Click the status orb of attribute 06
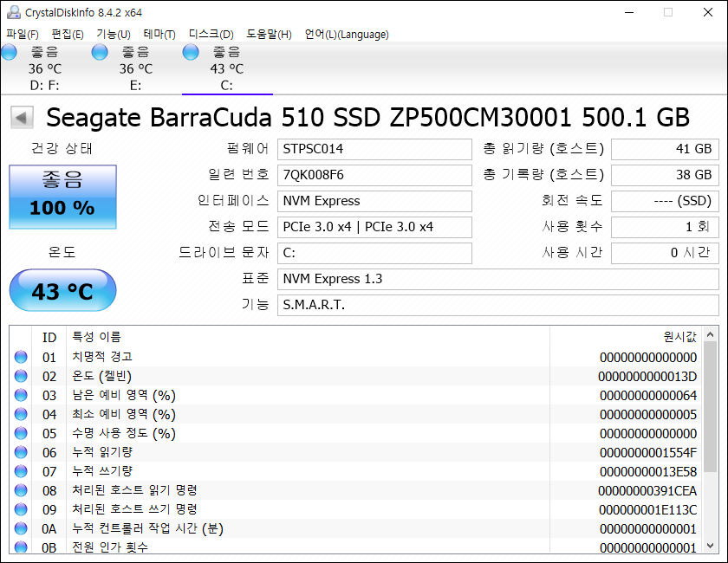Viewport: 728px width, 563px height. [21, 452]
